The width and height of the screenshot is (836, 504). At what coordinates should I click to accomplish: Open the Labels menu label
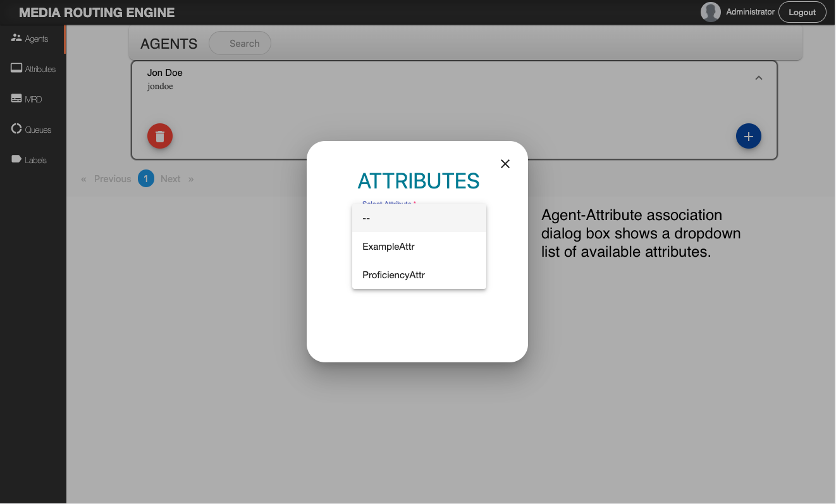(36, 160)
